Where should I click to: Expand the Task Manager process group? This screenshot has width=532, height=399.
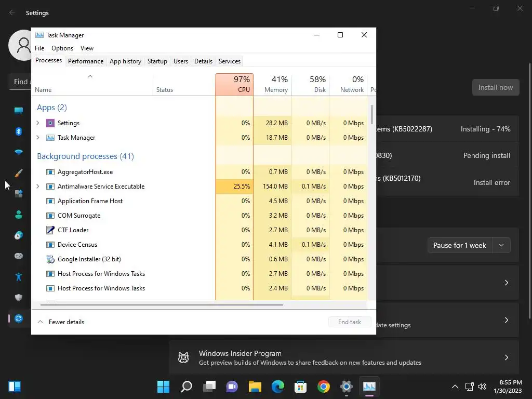coord(37,137)
